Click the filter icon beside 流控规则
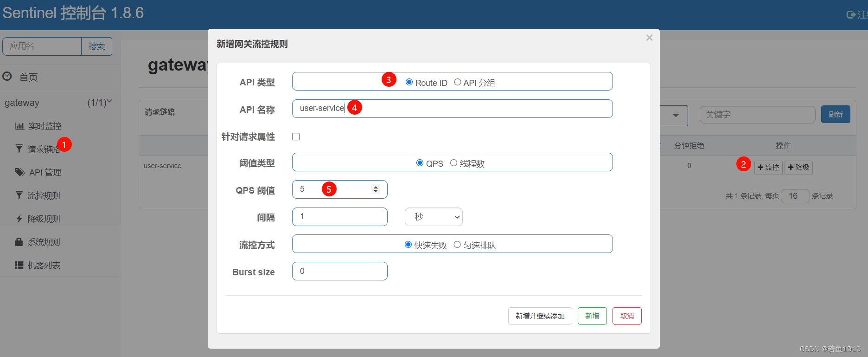Screen dimensions: 868x357 click(x=19, y=195)
